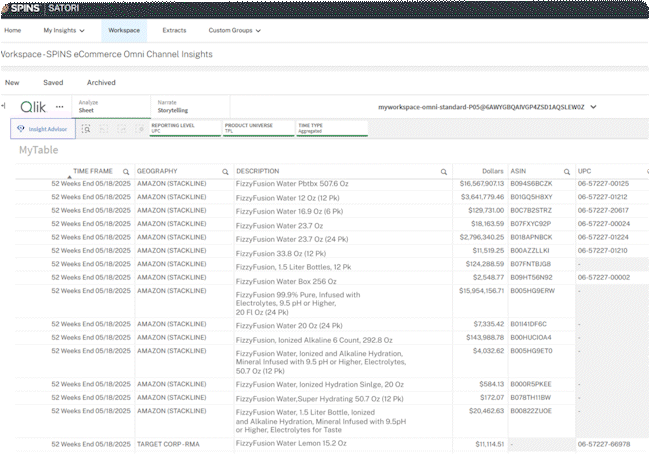This screenshot has width=650, height=455.
Task: Open the smart search selections tool icon
Action: pyautogui.click(x=86, y=129)
